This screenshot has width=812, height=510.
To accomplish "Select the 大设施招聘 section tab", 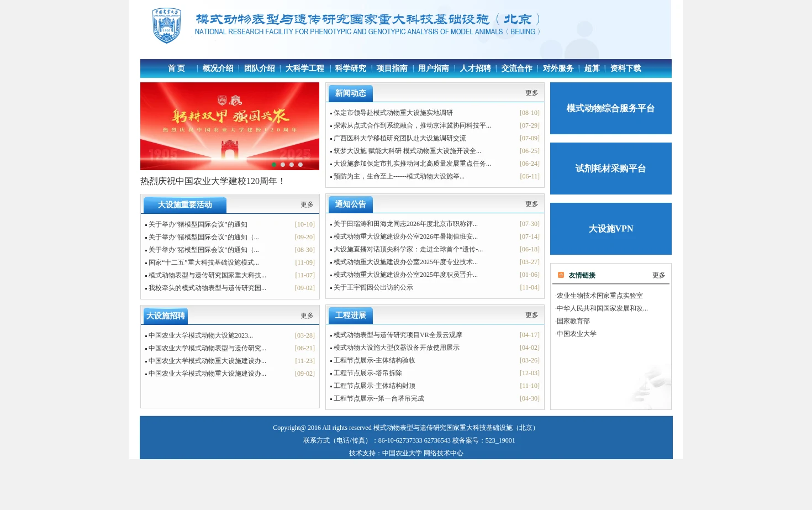I will [166, 316].
